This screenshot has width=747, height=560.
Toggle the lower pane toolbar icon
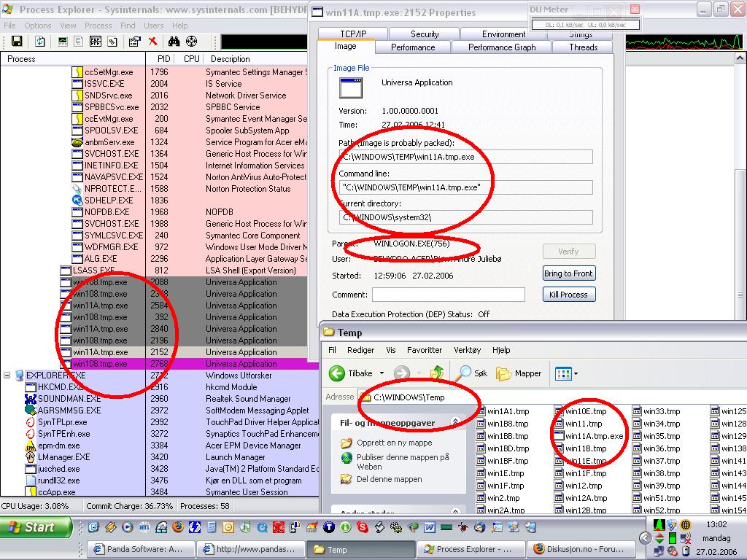(x=96, y=42)
